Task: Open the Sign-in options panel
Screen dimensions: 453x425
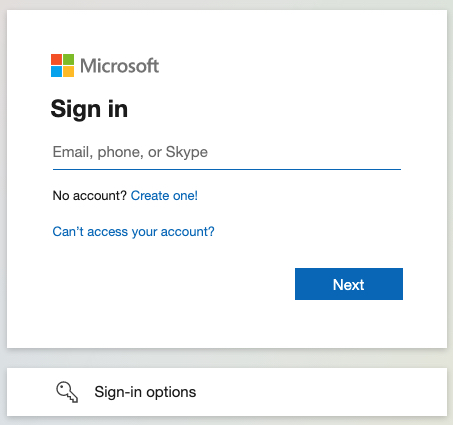Action: (227, 392)
